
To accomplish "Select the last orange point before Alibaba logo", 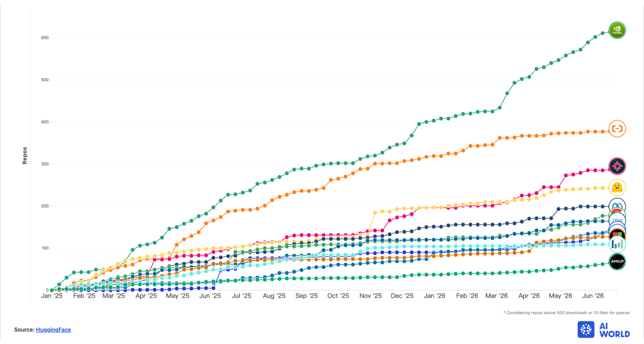I will point(603,131).
